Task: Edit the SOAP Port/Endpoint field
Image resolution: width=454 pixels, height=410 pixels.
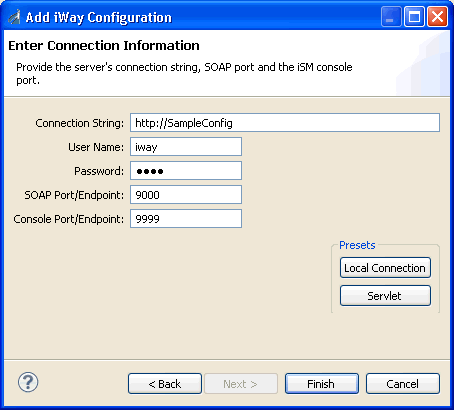Action: [x=186, y=195]
